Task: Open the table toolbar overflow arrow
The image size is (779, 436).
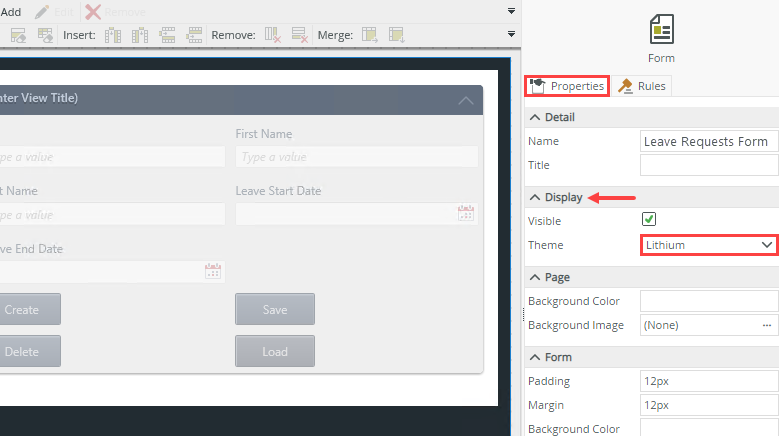Action: coord(511,34)
